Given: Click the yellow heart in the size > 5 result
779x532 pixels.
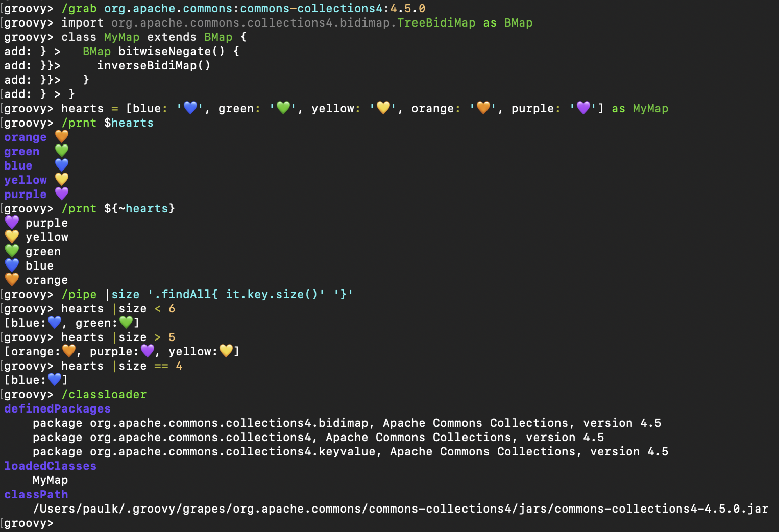Looking at the screenshot, I should tap(226, 351).
